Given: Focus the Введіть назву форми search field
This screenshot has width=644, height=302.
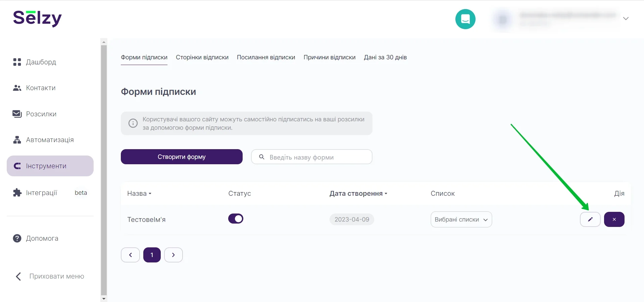Looking at the screenshot, I should (312, 157).
